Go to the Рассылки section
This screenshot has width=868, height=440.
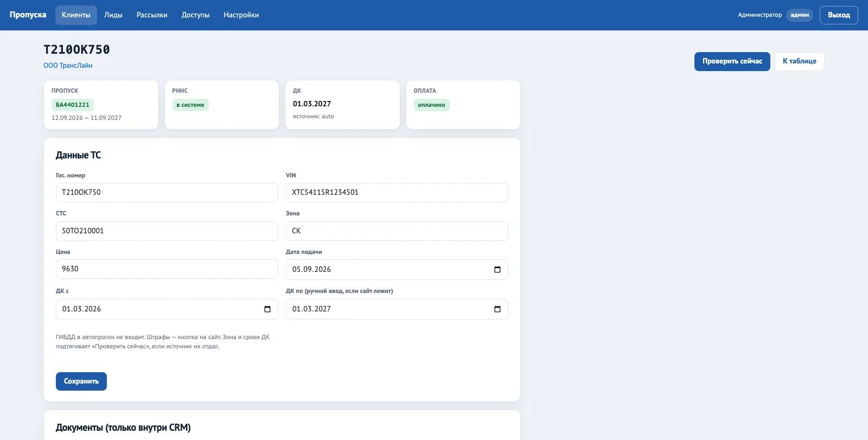[x=152, y=15]
